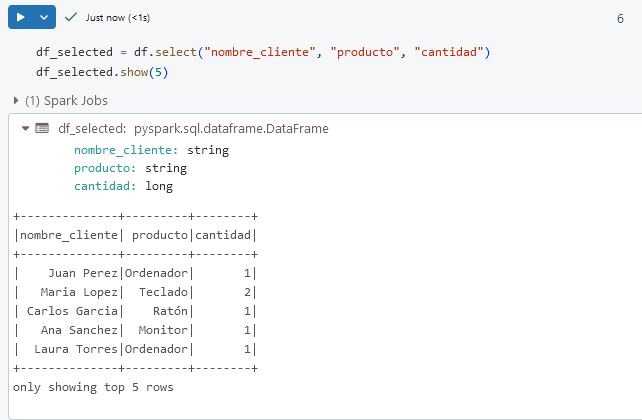
Task: Open the run options dropdown arrow
Action: [43, 18]
